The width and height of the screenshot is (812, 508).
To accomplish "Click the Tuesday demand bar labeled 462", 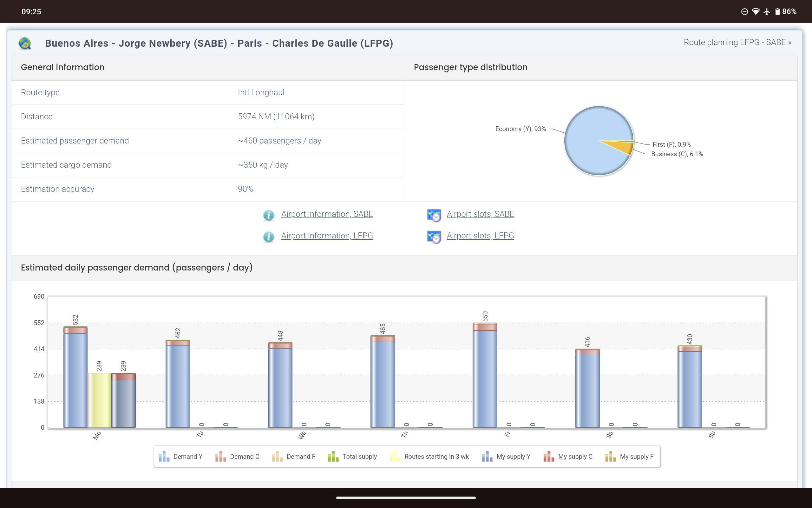I will (x=178, y=384).
